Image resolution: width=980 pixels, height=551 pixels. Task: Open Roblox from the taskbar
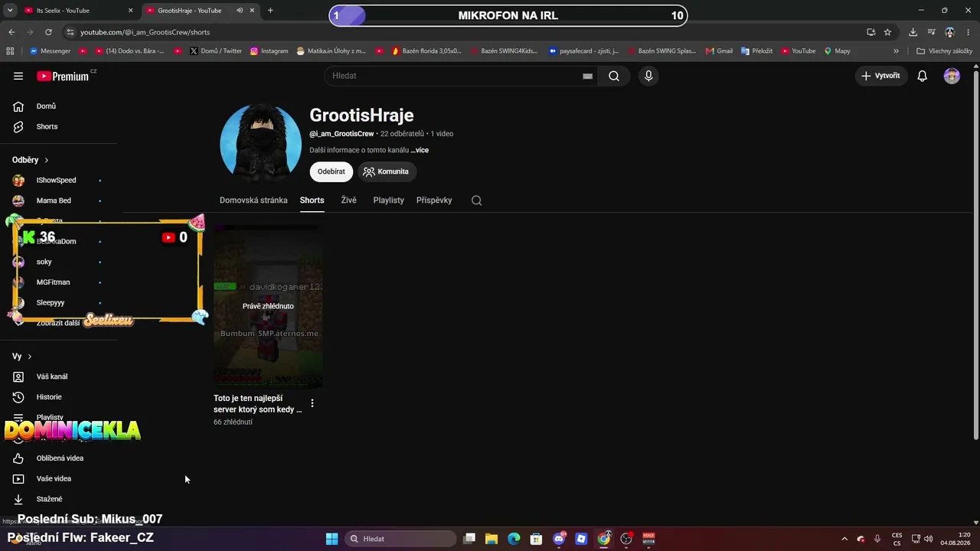581,539
